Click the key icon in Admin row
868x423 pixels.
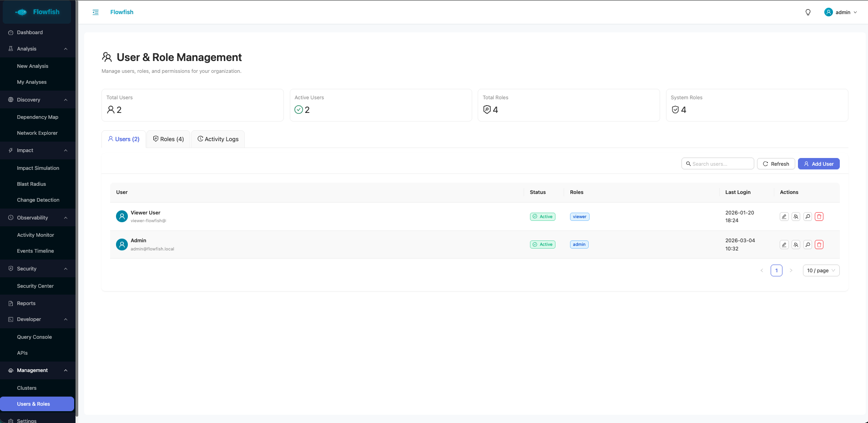point(807,245)
